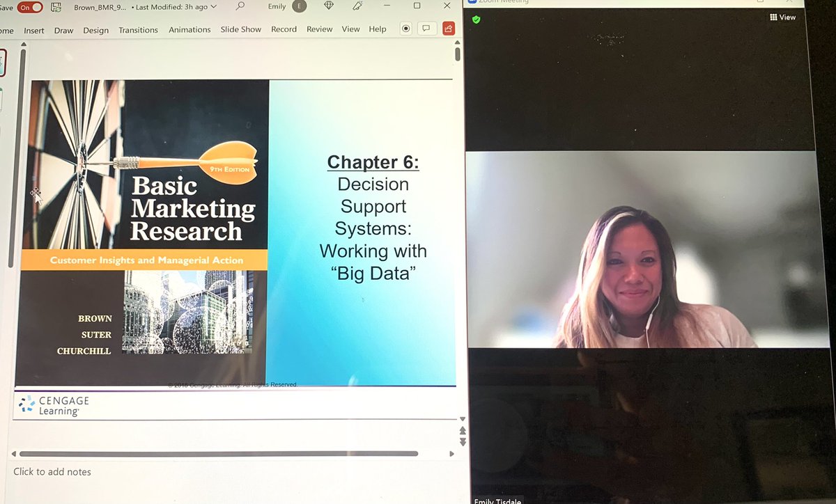Switch to the Record tab
836x504 pixels.
[284, 29]
